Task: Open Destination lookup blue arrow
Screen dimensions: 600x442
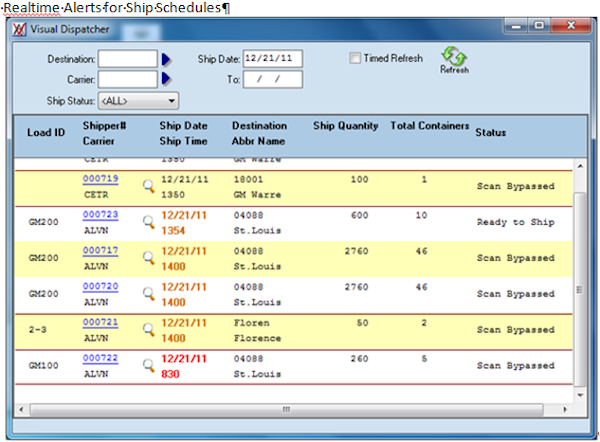Action: [166, 59]
